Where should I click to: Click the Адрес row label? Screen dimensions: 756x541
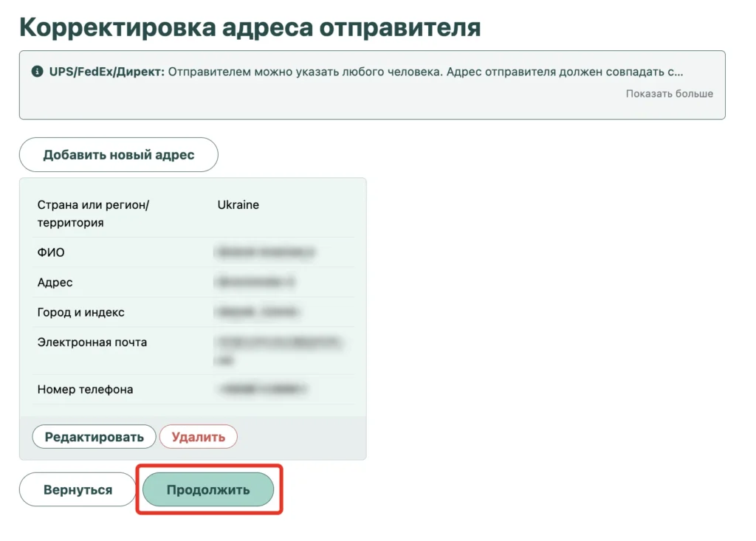[55, 283]
